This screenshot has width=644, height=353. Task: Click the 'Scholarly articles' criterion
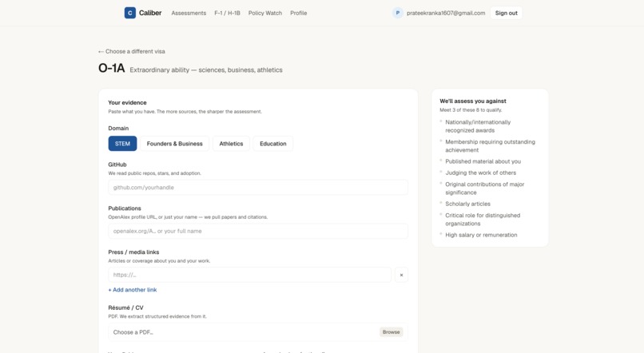[467, 204]
